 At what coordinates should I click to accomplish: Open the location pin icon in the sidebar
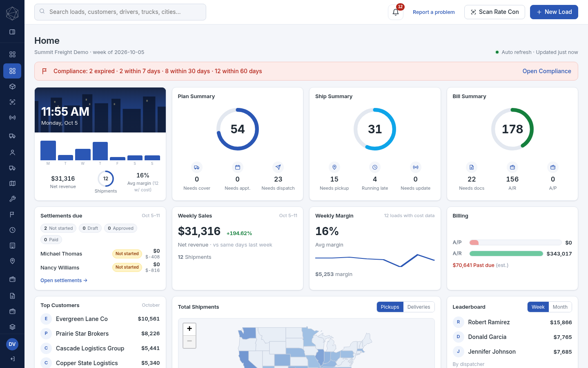pyautogui.click(x=12, y=261)
